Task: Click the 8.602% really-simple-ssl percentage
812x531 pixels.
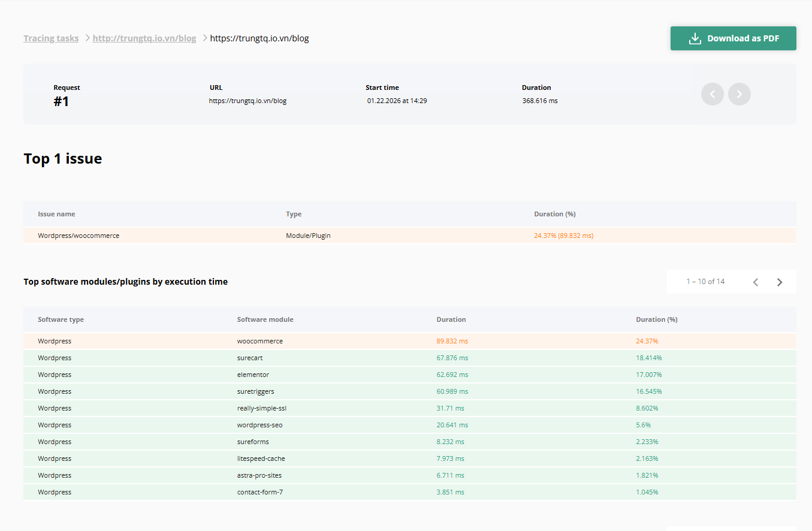Action: point(647,408)
